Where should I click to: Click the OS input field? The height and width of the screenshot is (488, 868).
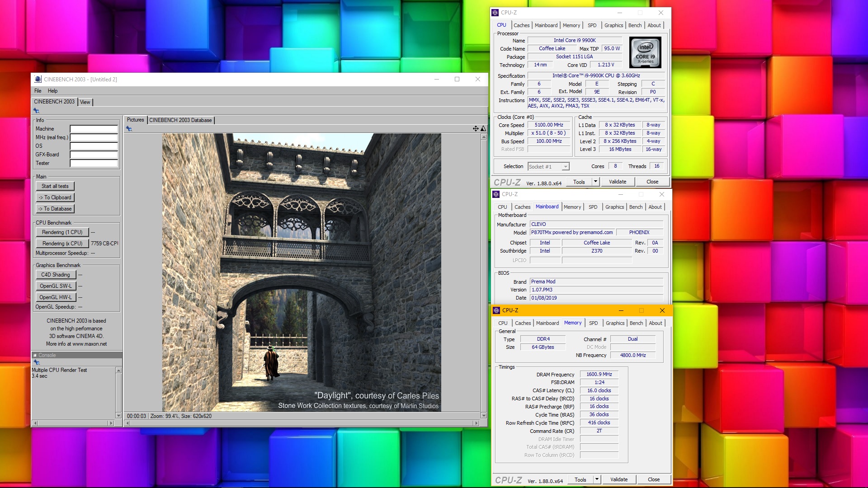coord(94,146)
